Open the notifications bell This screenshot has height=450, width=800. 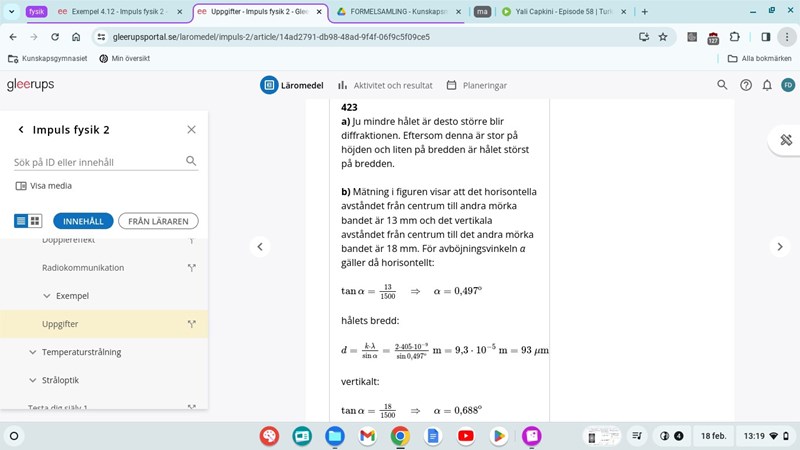(x=766, y=85)
